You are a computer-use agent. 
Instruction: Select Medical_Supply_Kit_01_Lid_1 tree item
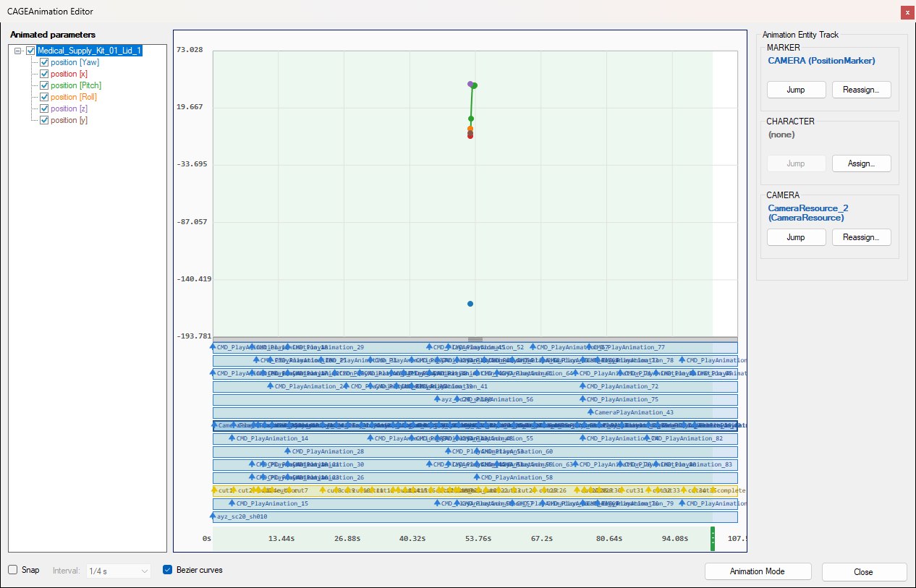tap(90, 51)
